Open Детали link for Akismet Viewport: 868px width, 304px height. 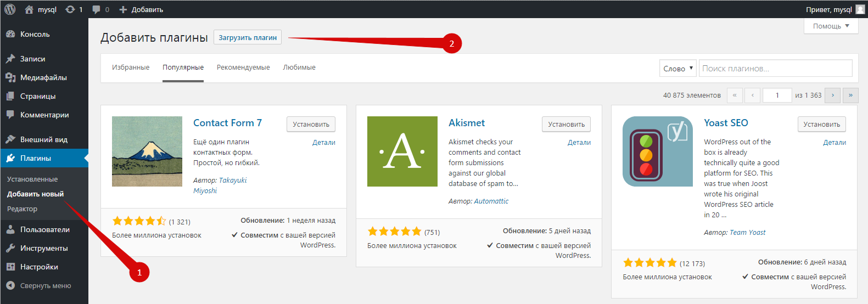579,142
